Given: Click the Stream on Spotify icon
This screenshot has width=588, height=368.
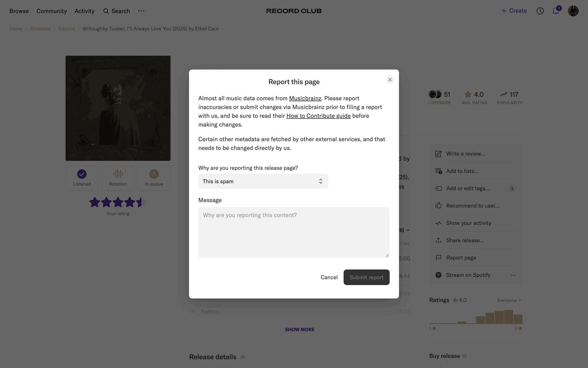Looking at the screenshot, I should tap(438, 275).
